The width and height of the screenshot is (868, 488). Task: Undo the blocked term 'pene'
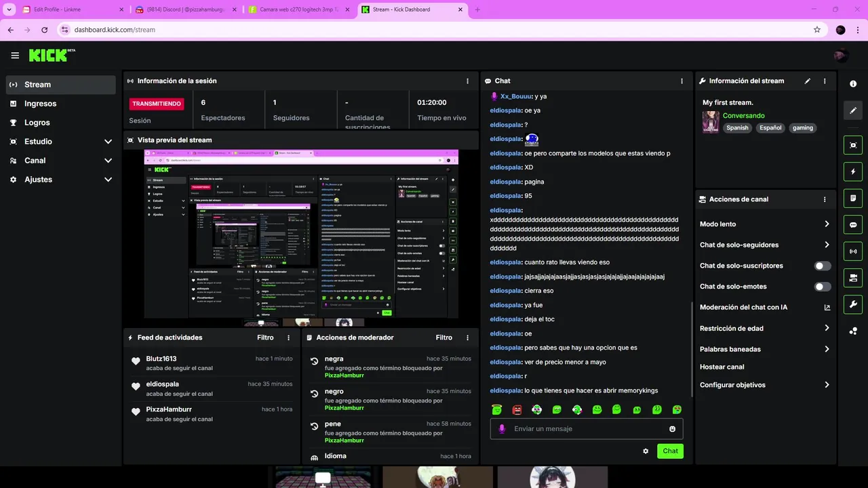[x=315, y=426]
